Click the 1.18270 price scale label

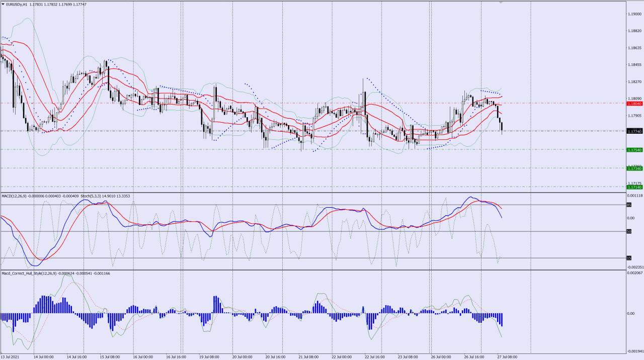[x=634, y=82]
